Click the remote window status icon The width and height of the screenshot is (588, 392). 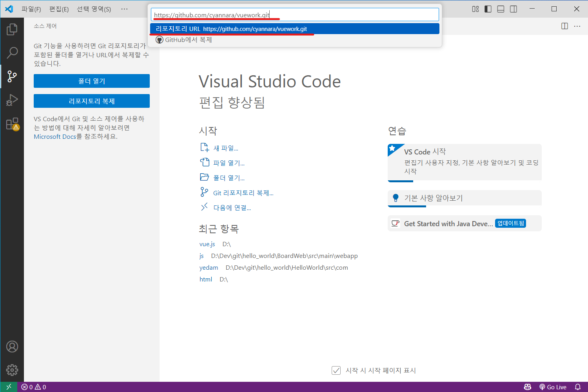(9, 387)
